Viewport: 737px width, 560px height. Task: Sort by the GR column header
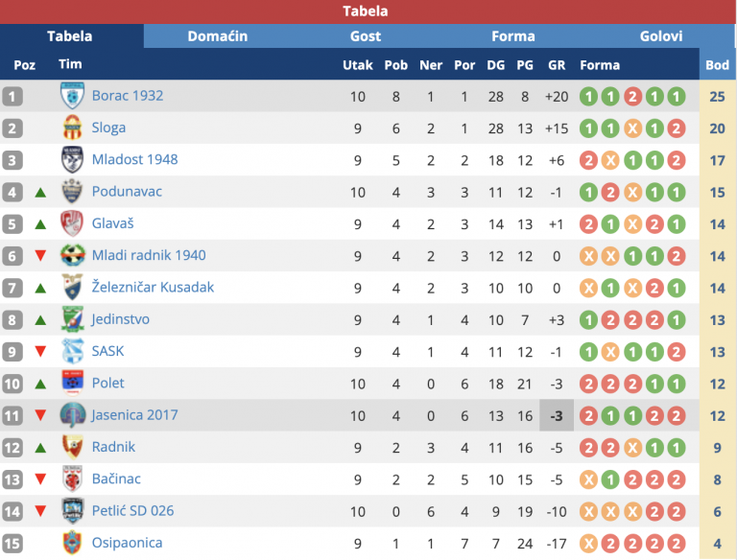coord(557,65)
